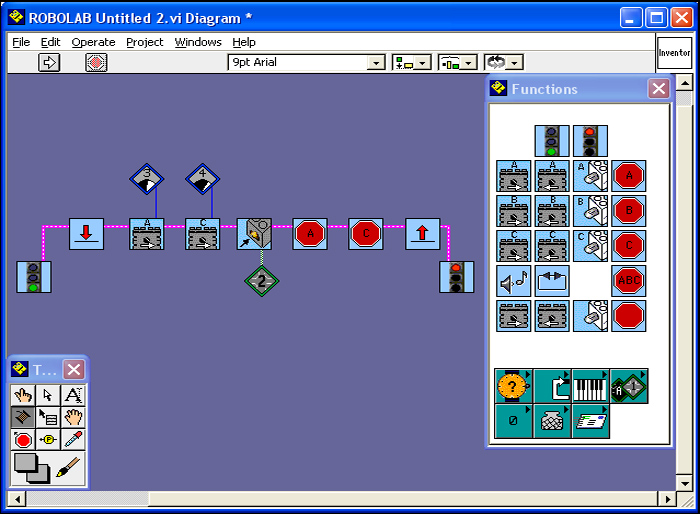
Task: Select the Breakpoint stop-sign tool
Action: pos(23,439)
